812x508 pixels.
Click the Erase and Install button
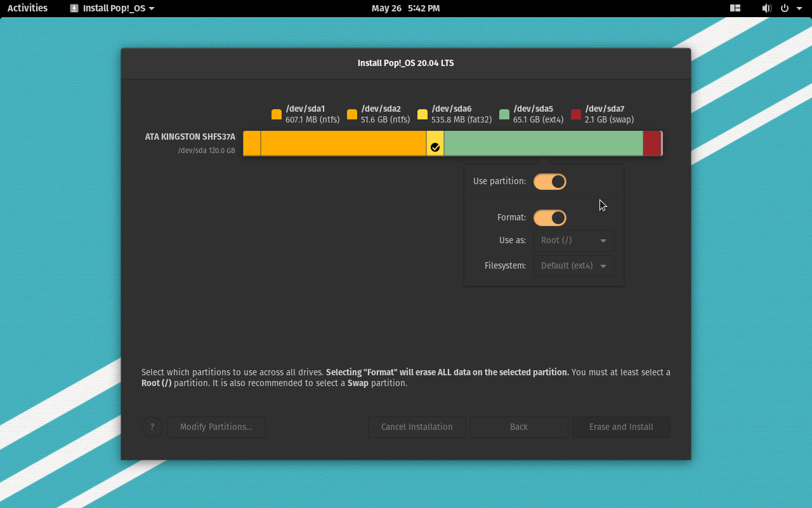click(621, 427)
